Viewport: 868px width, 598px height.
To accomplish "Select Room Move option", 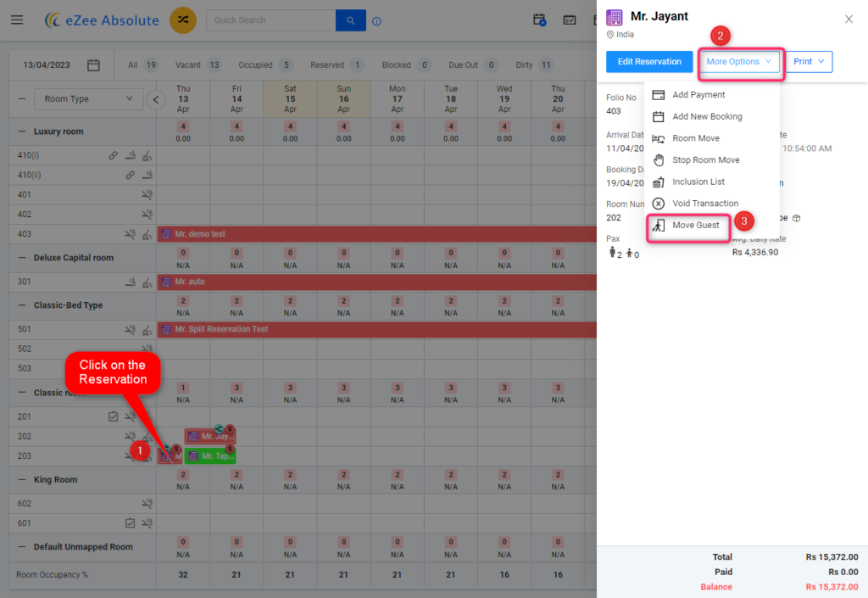I will pos(712,138).
